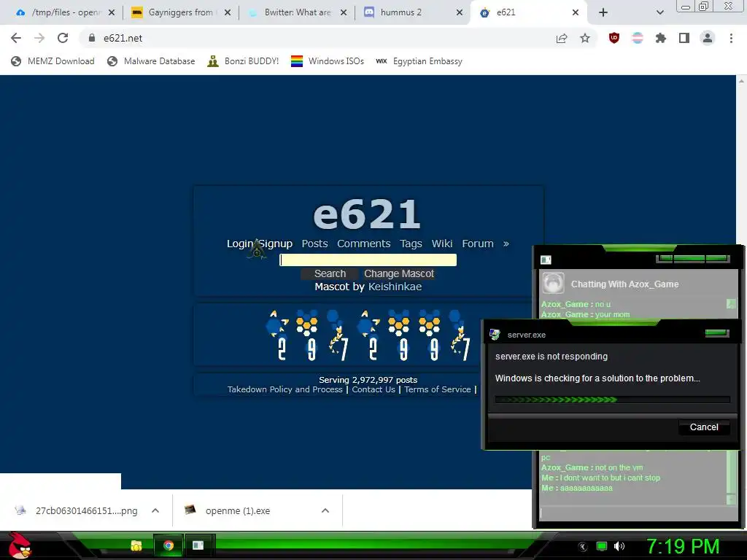The image size is (747, 560).
Task: Show hidden system tray icons
Action: [582, 547]
